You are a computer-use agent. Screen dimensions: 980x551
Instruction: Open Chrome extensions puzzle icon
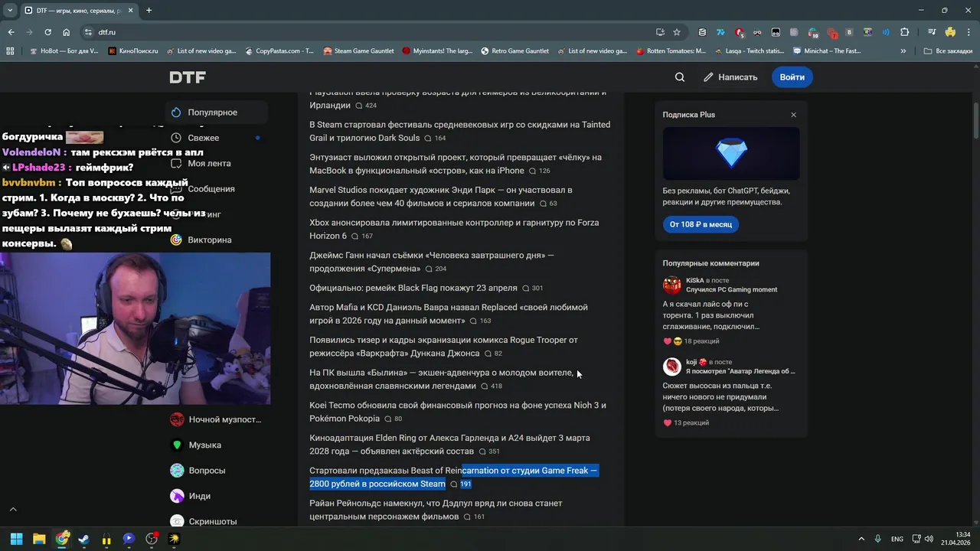pos(904,32)
